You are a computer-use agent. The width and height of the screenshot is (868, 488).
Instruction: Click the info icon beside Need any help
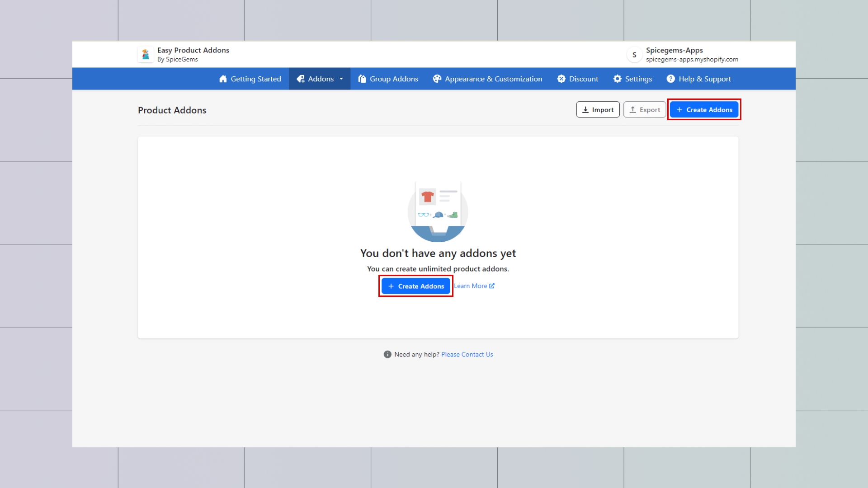tap(387, 355)
